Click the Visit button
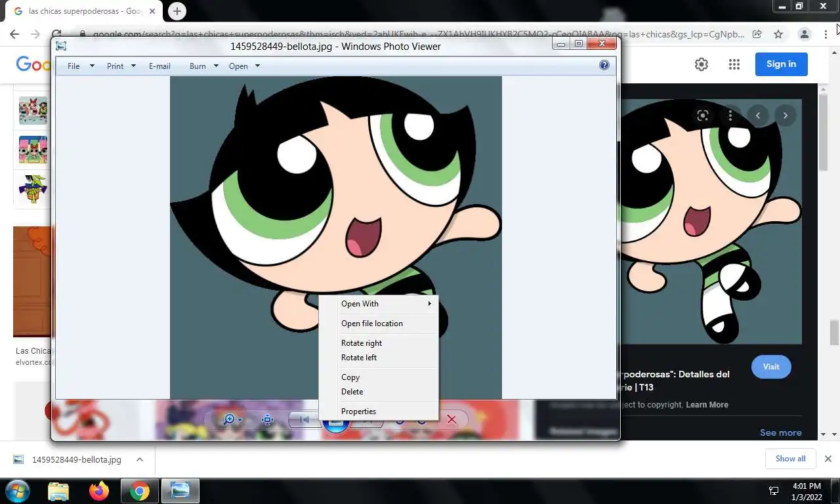840x504 pixels. [x=771, y=367]
